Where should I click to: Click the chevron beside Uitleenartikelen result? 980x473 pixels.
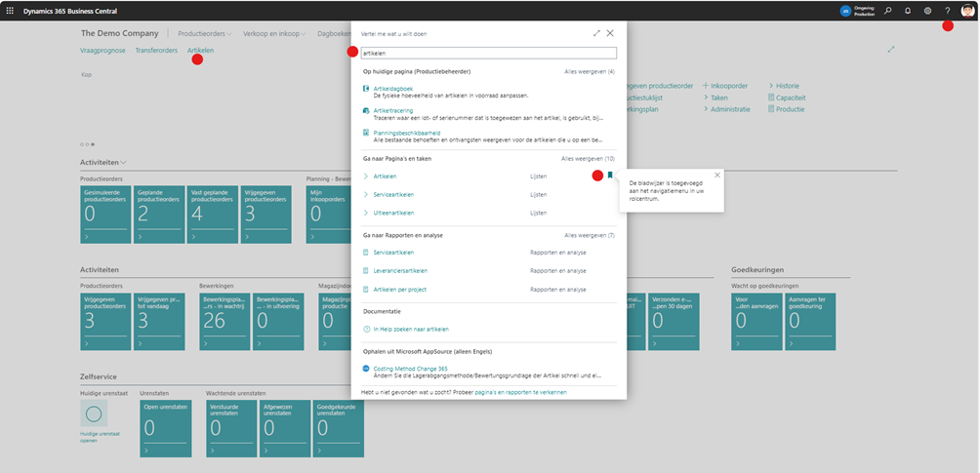[x=366, y=213]
